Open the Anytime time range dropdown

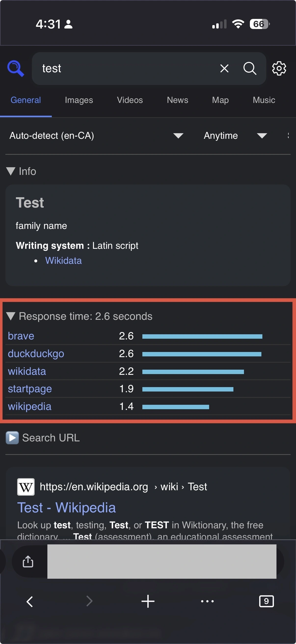click(x=235, y=136)
